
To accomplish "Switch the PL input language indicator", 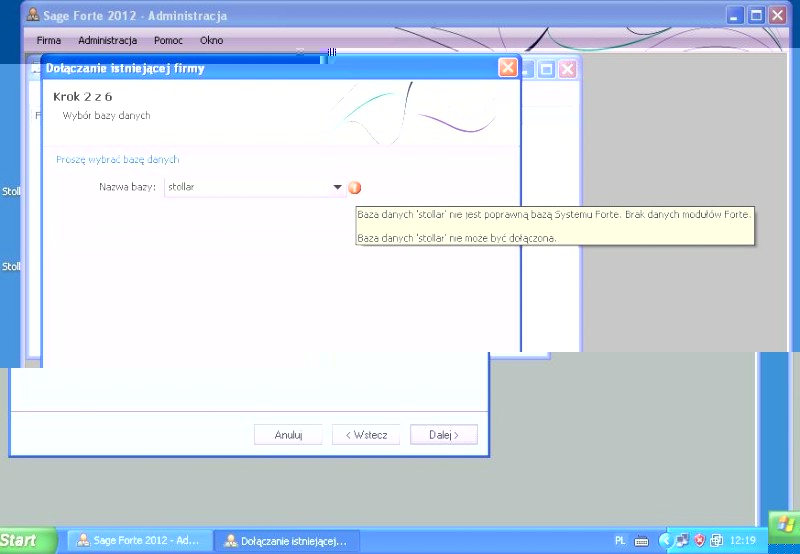I will [620, 540].
